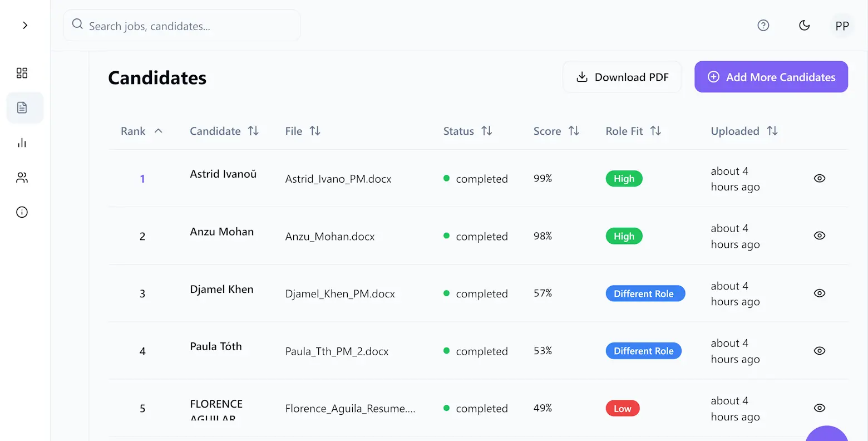Sort the table by Score column
This screenshot has width=868, height=441.
click(556, 131)
